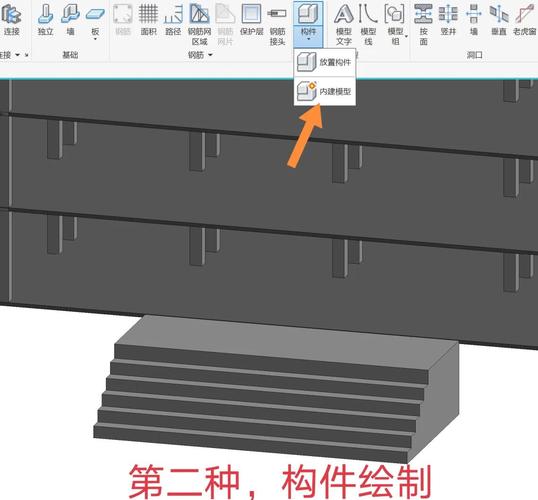
Task: Open the 板 slab dropdown arrow
Action: point(95,39)
